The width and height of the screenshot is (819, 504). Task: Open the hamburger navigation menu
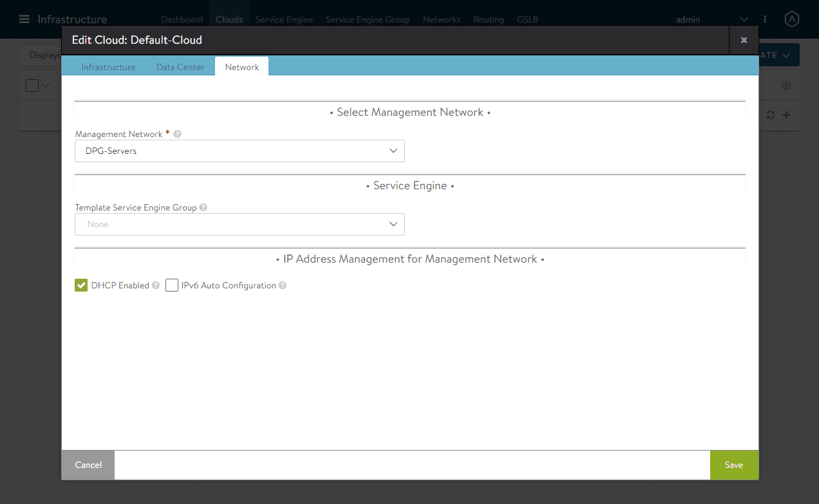pos(24,19)
